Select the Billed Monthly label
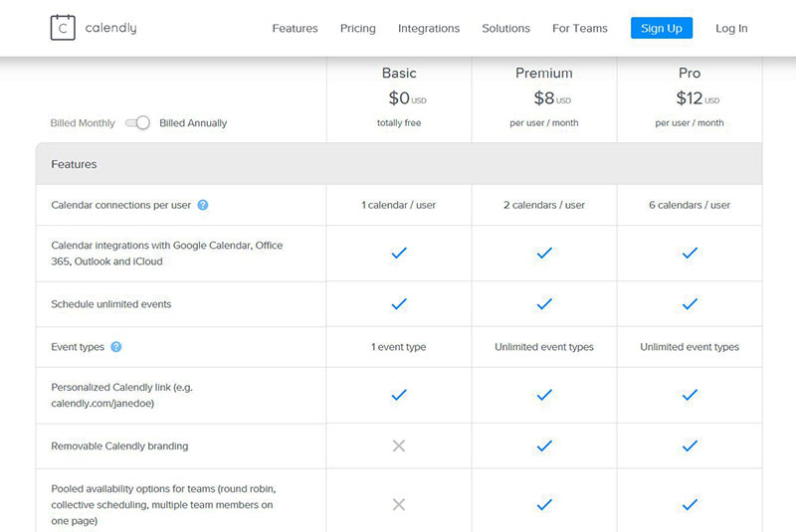The width and height of the screenshot is (796, 532). pyautogui.click(x=83, y=123)
